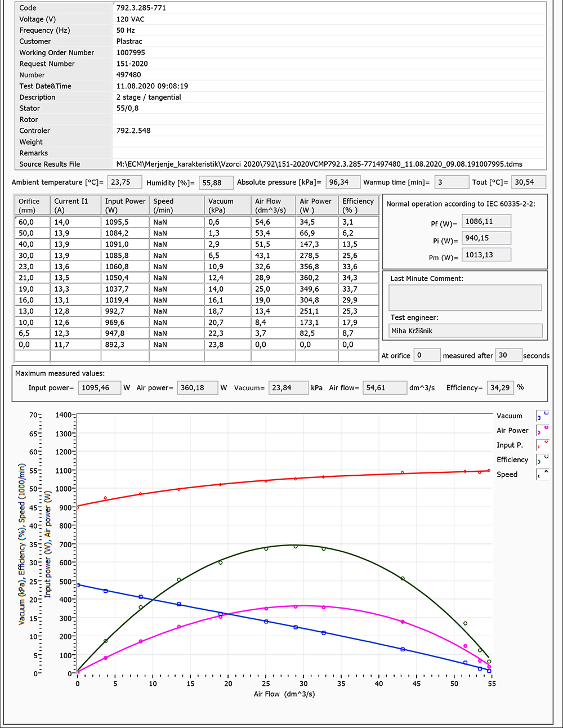The width and height of the screenshot is (563, 728).
Task: Click the Input P. legend plot icon
Action: (543, 445)
